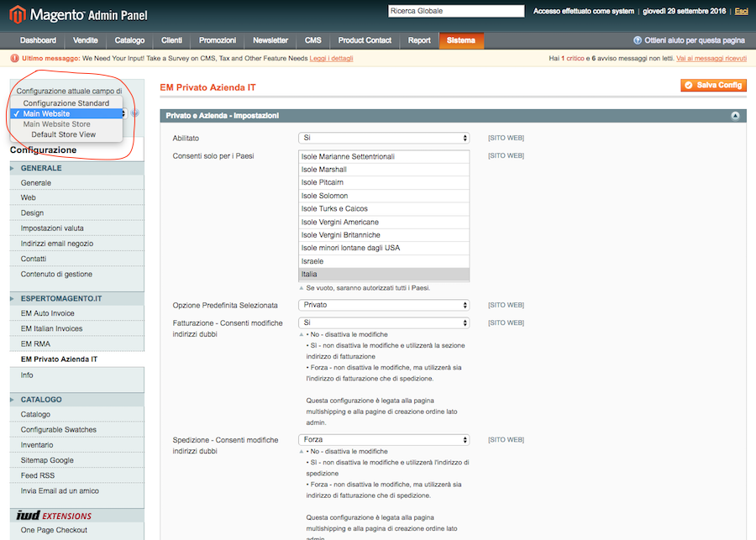This screenshot has height=540, width=756.
Task: Open Spedizione Consenti modifiche dropdown
Action: [x=384, y=440]
